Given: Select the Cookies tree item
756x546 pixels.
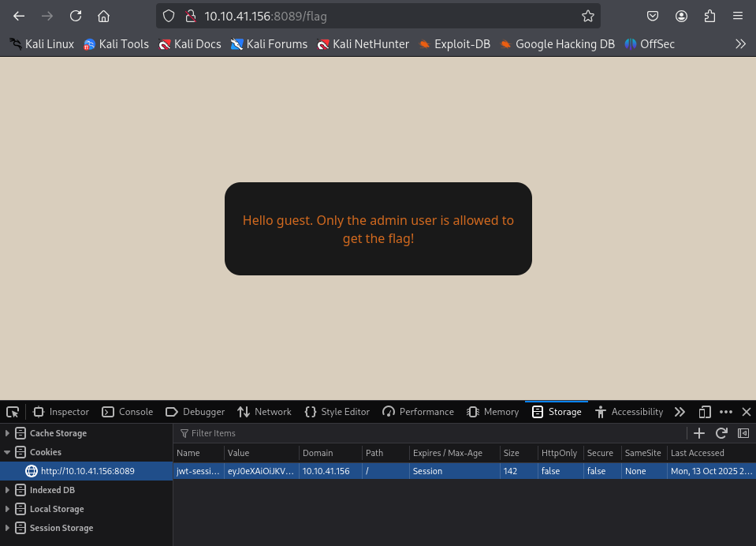Looking at the screenshot, I should pos(45,452).
